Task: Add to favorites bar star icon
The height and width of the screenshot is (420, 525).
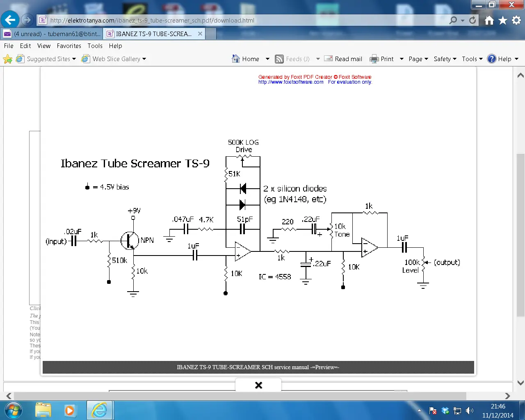Action: pos(7,59)
